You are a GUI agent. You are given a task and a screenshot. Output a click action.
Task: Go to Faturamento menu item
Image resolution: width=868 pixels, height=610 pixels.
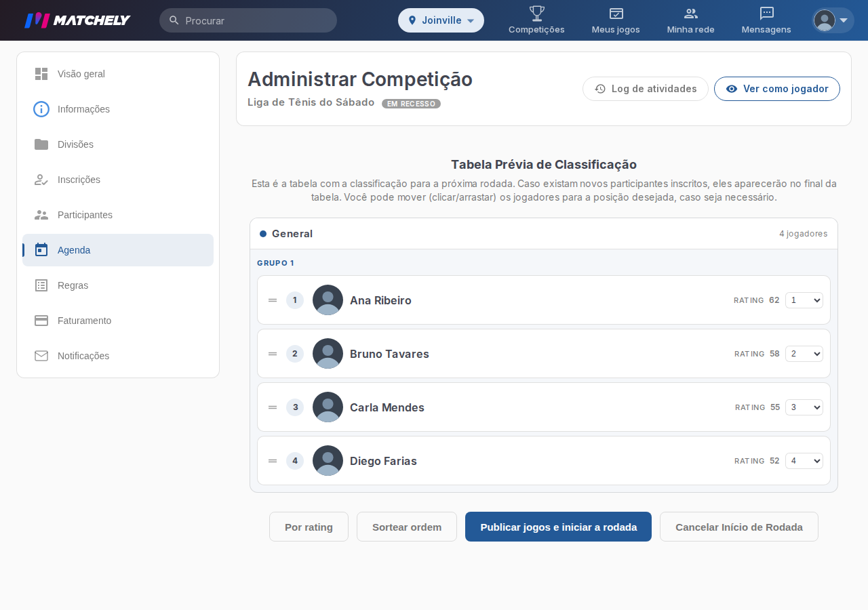(x=118, y=321)
